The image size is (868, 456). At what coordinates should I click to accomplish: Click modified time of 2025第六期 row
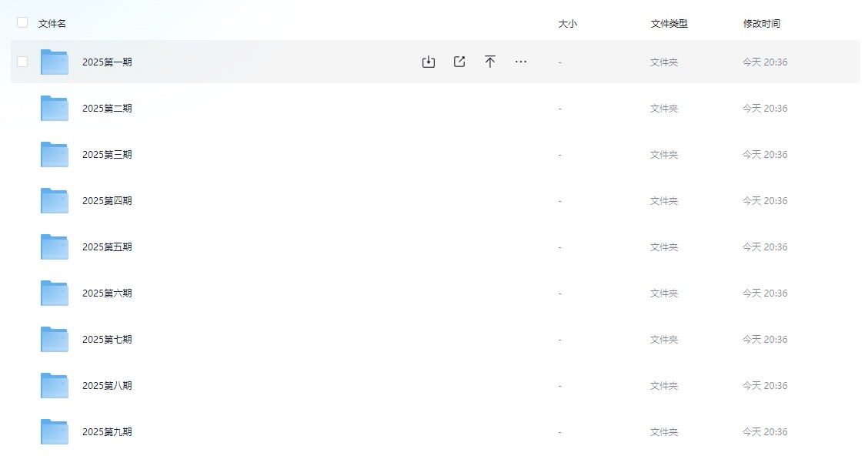[765, 293]
